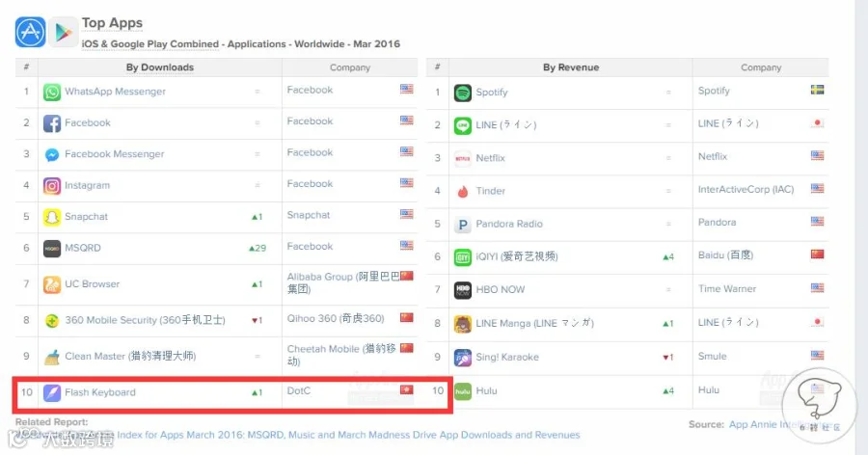This screenshot has height=455, width=868.
Task: Click the floating speech-bubble community button
Action: 819,406
